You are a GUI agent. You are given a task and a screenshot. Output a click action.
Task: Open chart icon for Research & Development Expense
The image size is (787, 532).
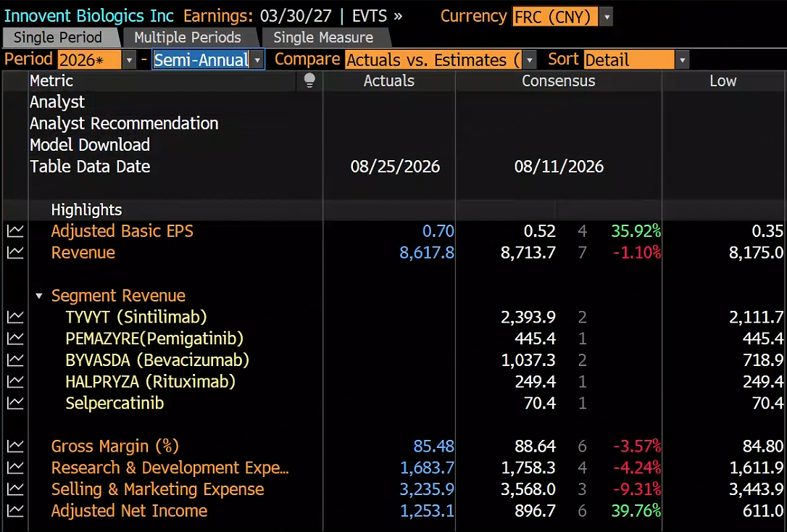click(15, 467)
